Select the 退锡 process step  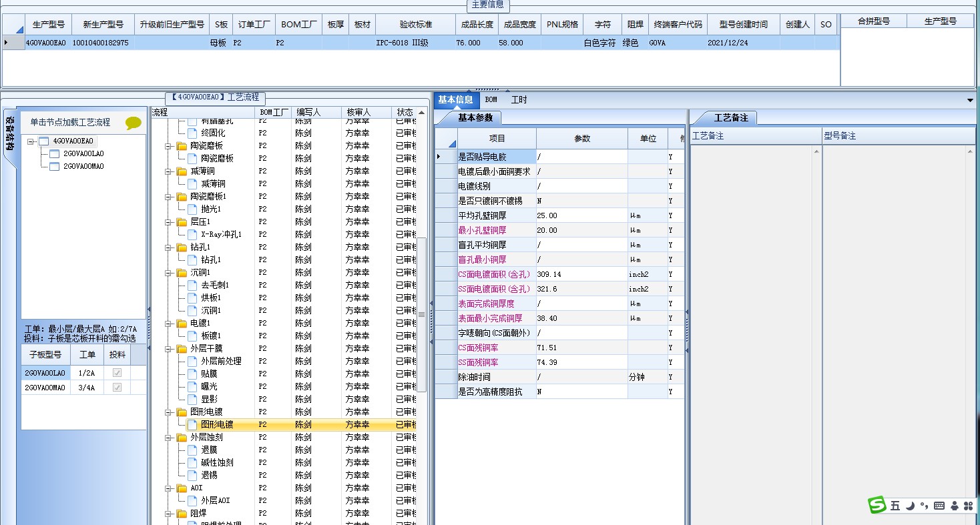pyautogui.click(x=209, y=476)
